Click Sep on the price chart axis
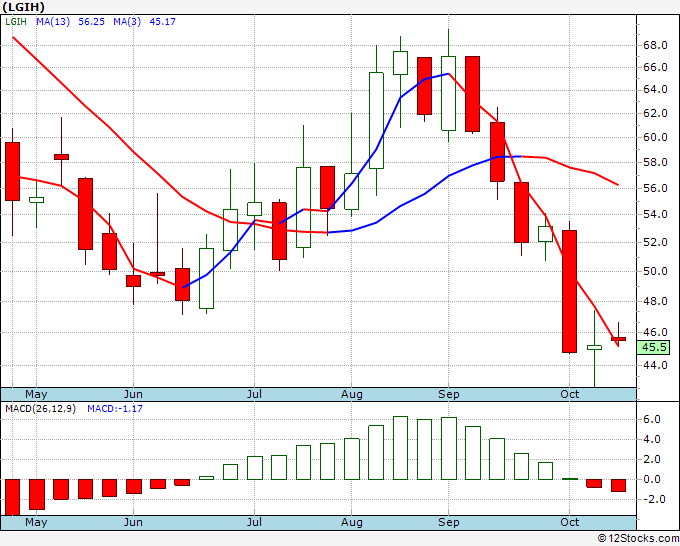Image resolution: width=680 pixels, height=546 pixels. [x=448, y=394]
